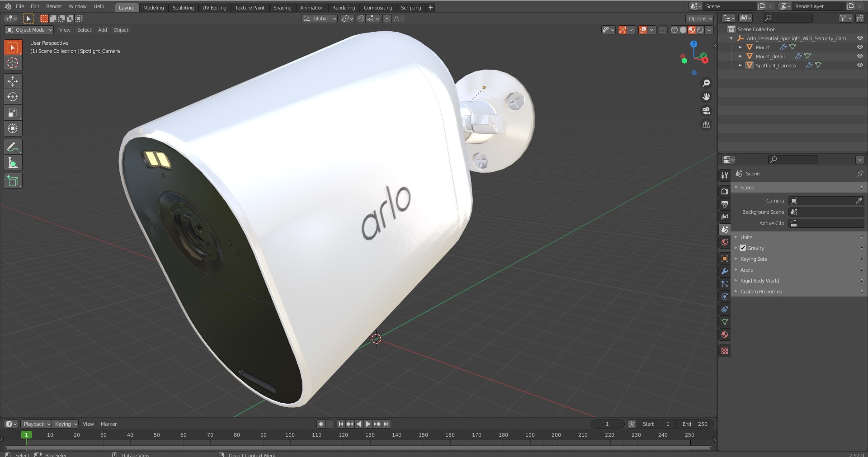
Task: Open the Playback dropdown in timeline
Action: coord(36,424)
